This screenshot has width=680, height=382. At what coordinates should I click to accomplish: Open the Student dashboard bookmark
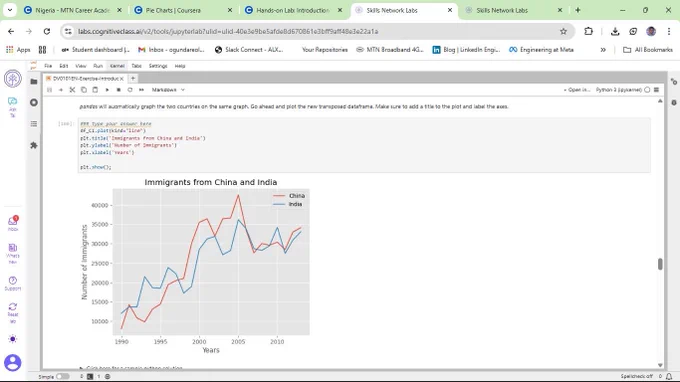tap(95, 50)
